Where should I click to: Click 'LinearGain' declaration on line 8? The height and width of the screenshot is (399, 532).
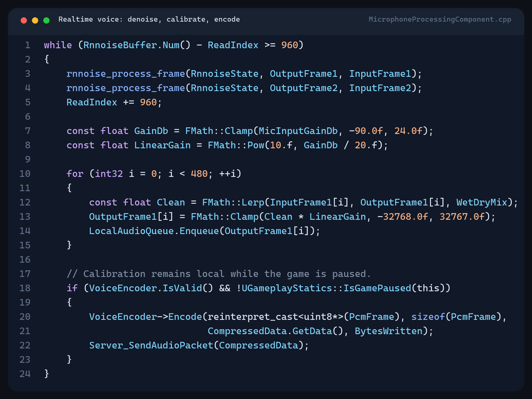click(162, 145)
